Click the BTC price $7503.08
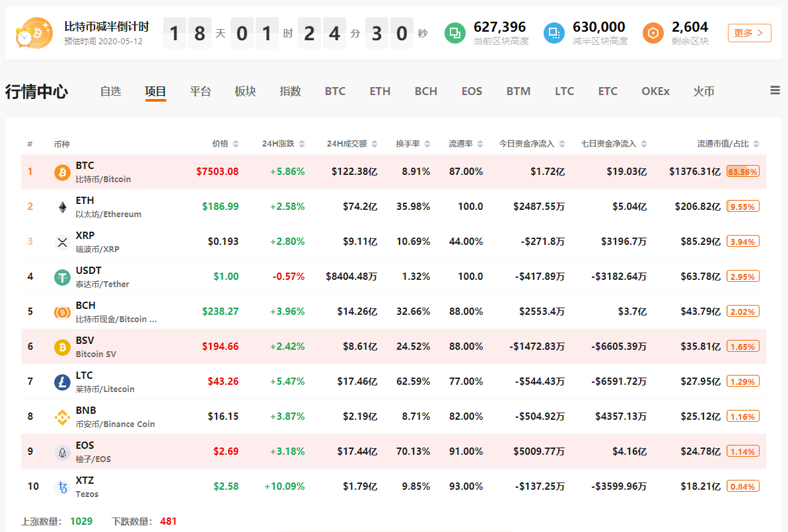This screenshot has height=532, width=788. tap(217, 172)
